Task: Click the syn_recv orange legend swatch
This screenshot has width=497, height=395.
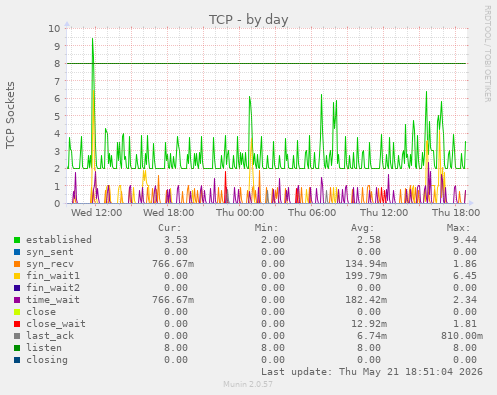Action: click(x=17, y=264)
